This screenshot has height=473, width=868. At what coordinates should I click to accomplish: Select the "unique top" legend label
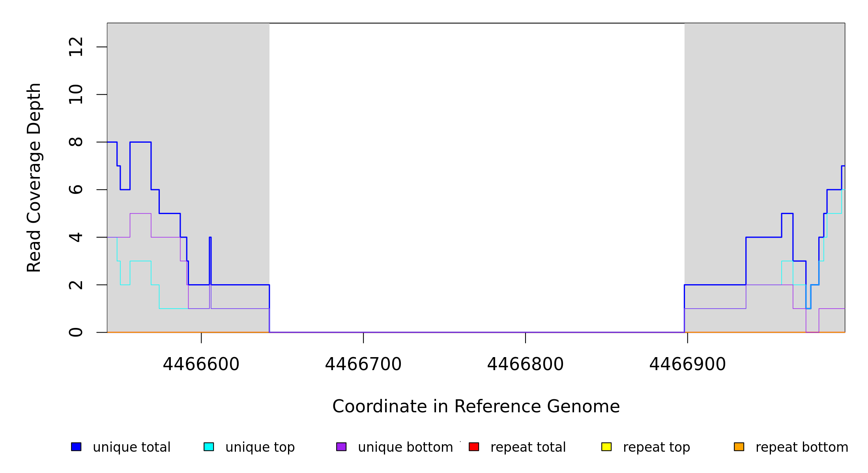260,447
